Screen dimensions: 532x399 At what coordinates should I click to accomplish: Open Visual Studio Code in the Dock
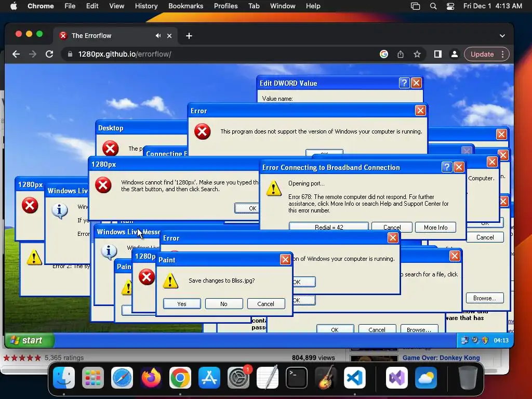point(355,378)
